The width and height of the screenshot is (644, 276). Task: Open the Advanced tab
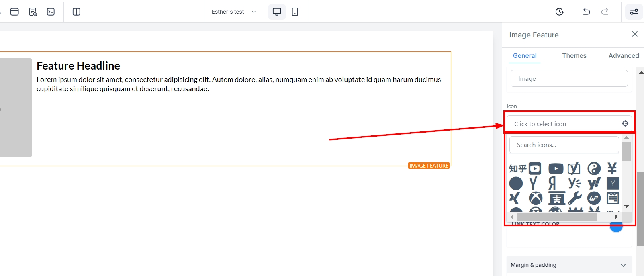[624, 55]
